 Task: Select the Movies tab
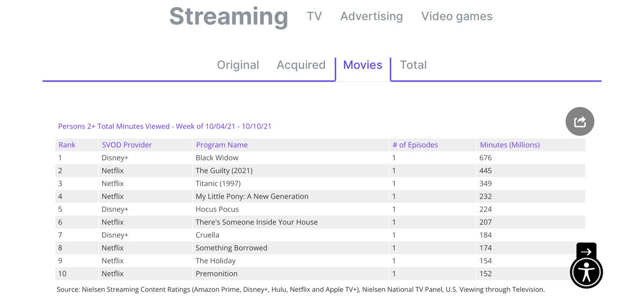point(363,65)
